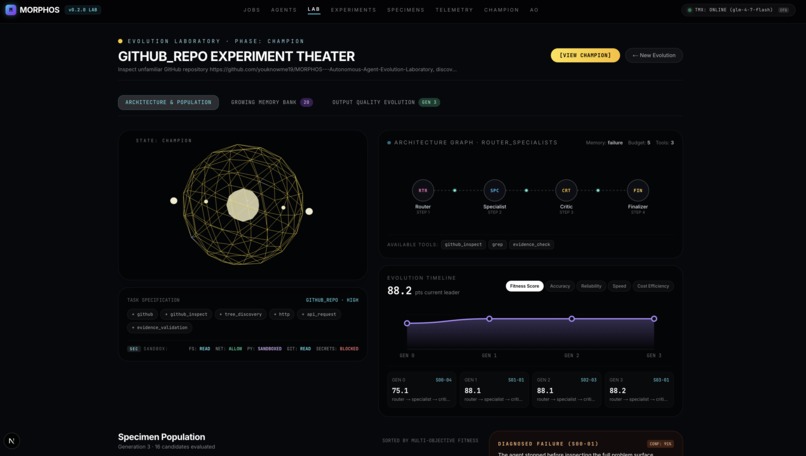Image resolution: width=806 pixels, height=456 pixels.
Task: Select the Cost Efficiency metric
Action: [x=653, y=286]
